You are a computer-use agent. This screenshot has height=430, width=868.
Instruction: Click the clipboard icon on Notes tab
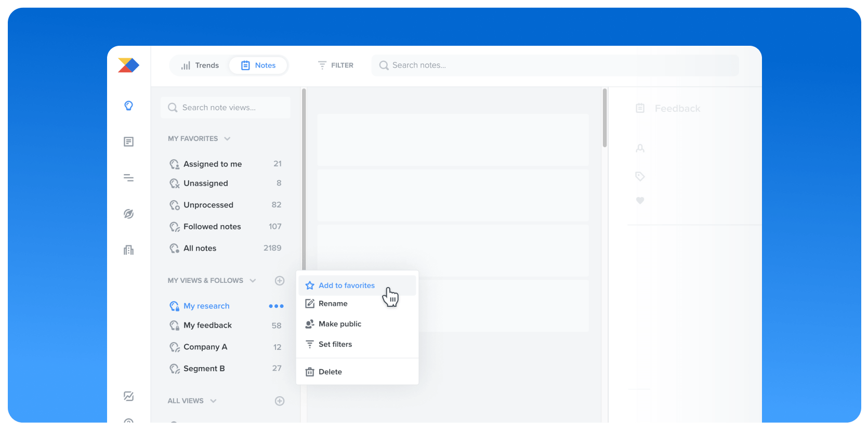(x=245, y=66)
